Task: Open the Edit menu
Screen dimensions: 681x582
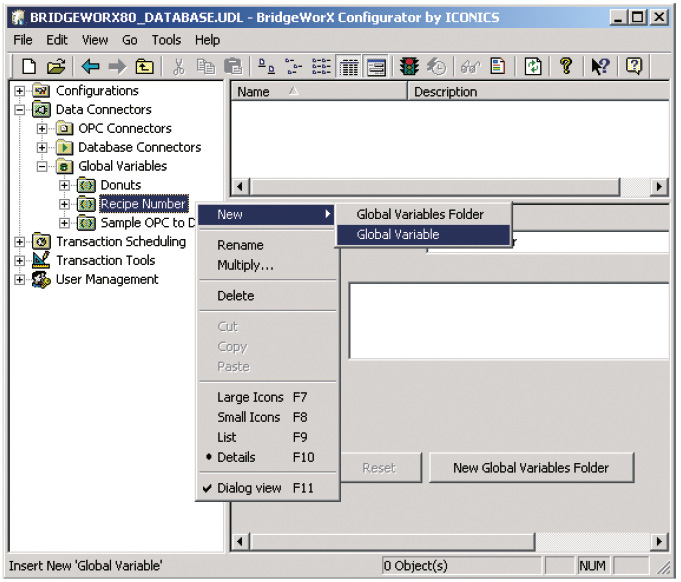Action: (57, 40)
